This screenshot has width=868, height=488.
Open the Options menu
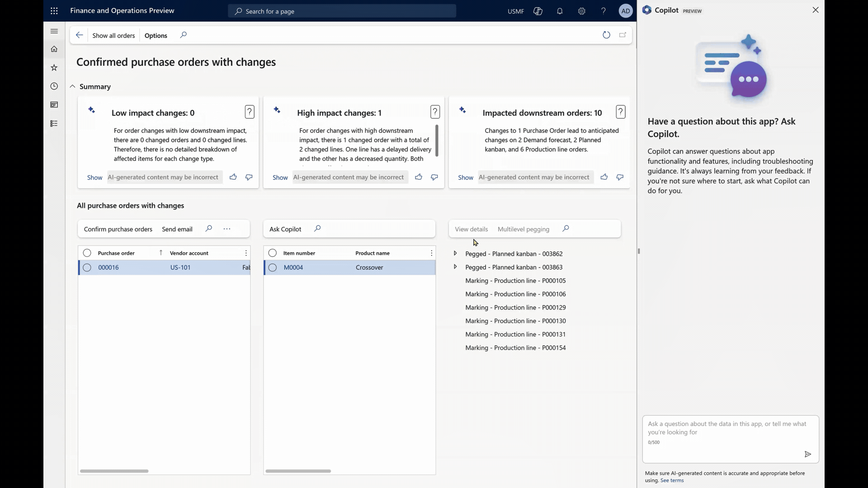pyautogui.click(x=156, y=36)
